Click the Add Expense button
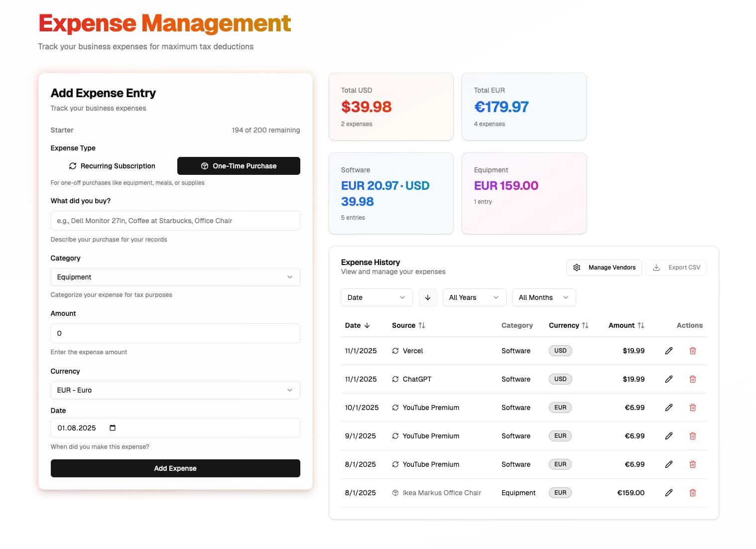The width and height of the screenshot is (756, 549). tap(175, 468)
